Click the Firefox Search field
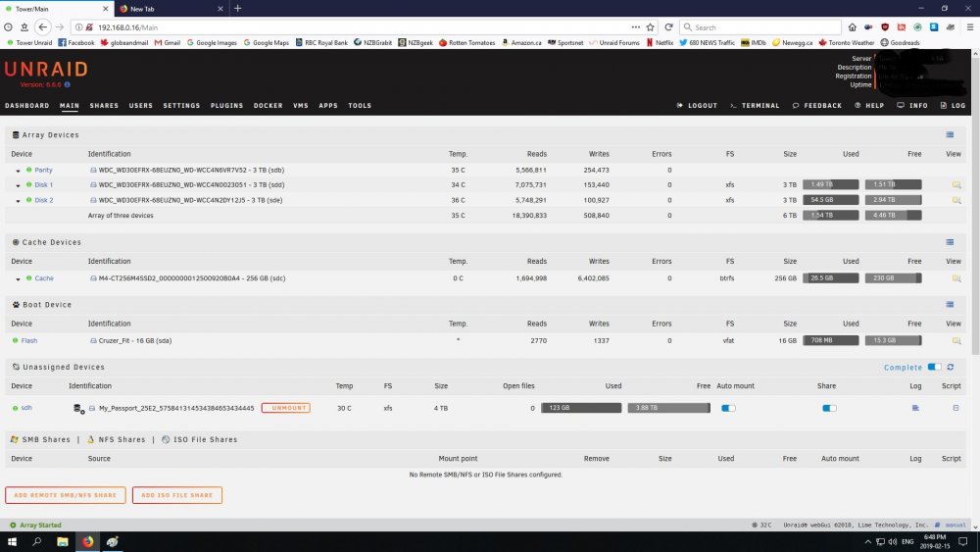This screenshot has width=980, height=552. coord(760,26)
